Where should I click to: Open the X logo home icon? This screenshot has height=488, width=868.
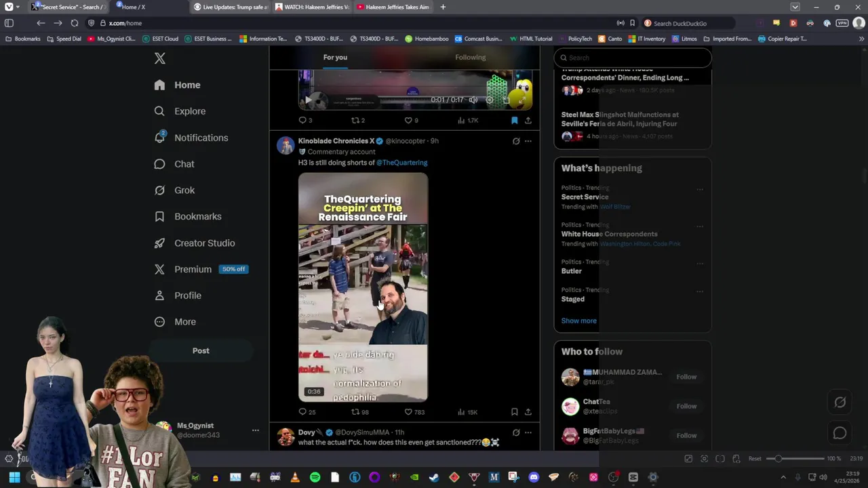tap(160, 58)
